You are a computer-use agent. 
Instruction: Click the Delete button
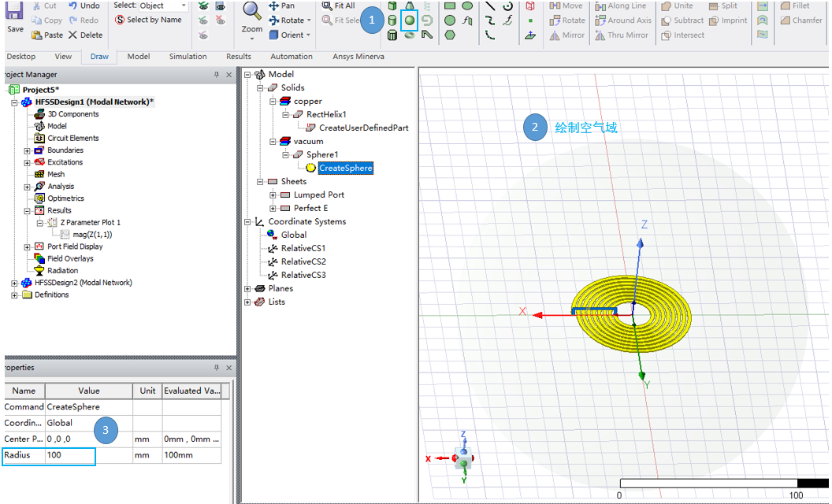coord(85,35)
